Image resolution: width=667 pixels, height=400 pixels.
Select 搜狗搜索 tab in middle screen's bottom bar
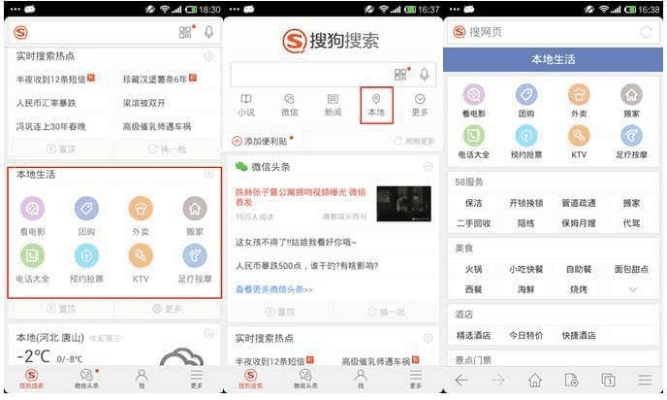[x=251, y=378]
